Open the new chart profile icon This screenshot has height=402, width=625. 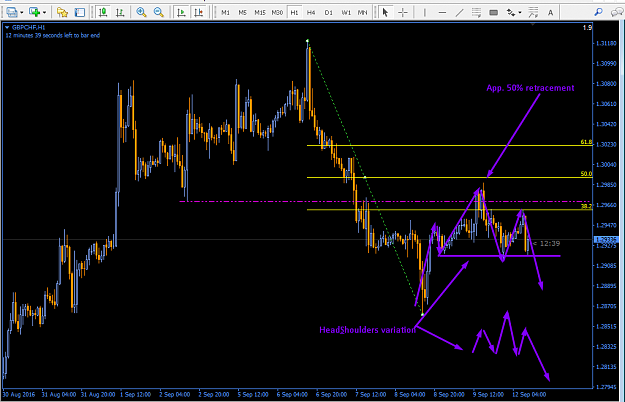click(x=12, y=12)
